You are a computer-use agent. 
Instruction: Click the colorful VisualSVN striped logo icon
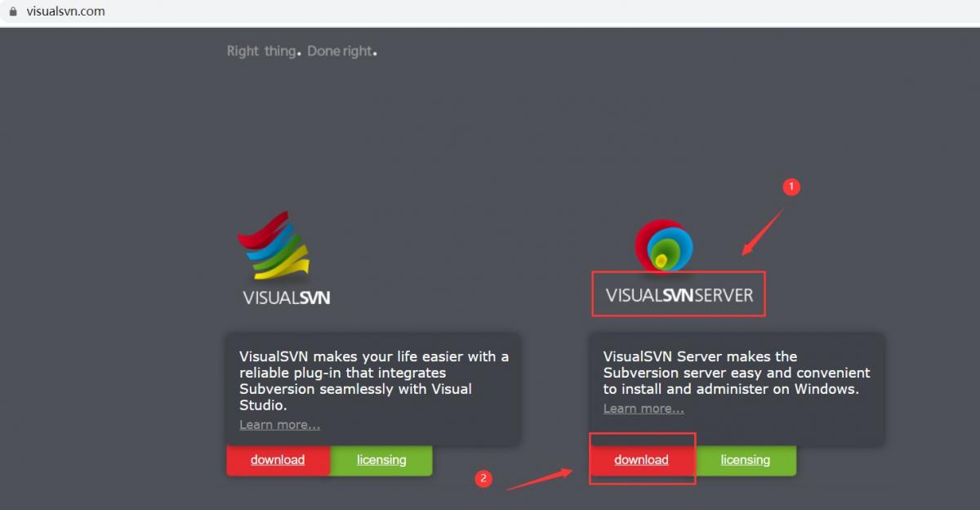pyautogui.click(x=275, y=245)
